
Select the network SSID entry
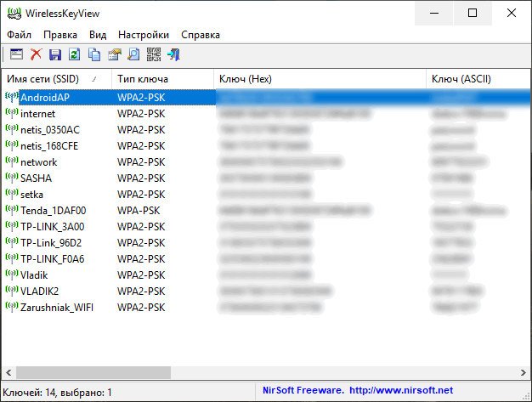(39, 162)
